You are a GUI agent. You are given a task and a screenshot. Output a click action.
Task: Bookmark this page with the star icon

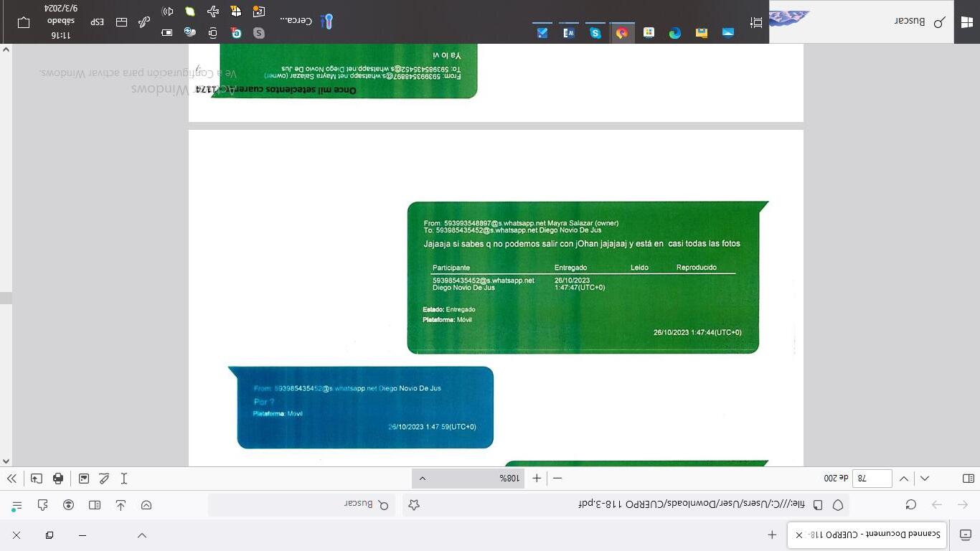point(414,505)
